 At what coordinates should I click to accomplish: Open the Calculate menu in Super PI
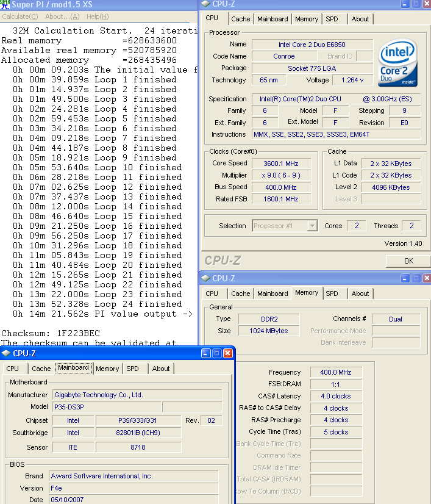(20, 16)
